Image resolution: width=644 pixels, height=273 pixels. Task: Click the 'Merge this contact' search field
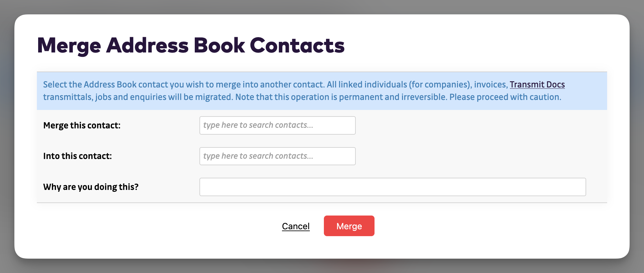click(x=277, y=125)
